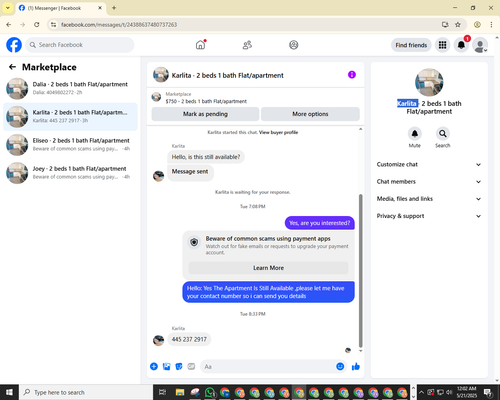Image resolution: width=500 pixels, height=400 pixels.
Task: Go to the Home feed icon
Action: coord(200,45)
